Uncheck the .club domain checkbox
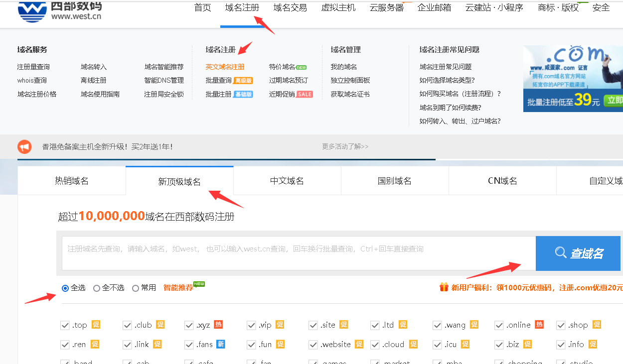The image size is (623, 364). tap(127, 325)
